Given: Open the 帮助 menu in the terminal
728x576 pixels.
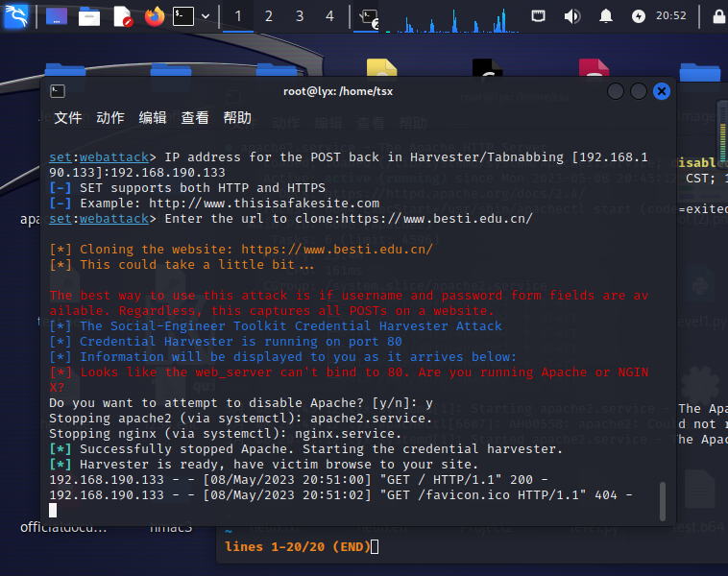Looking at the screenshot, I should coord(237,118).
